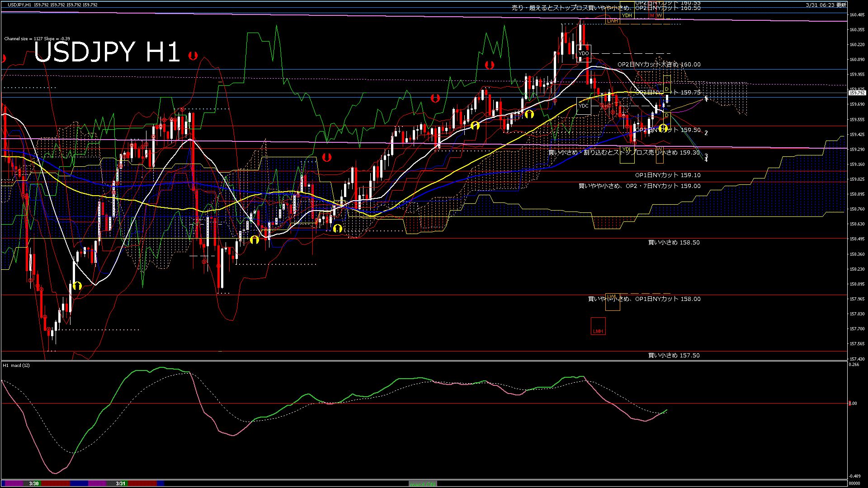Screen dimensions: 868x488
Task: Select the LWH level marker
Action: [x=612, y=21]
